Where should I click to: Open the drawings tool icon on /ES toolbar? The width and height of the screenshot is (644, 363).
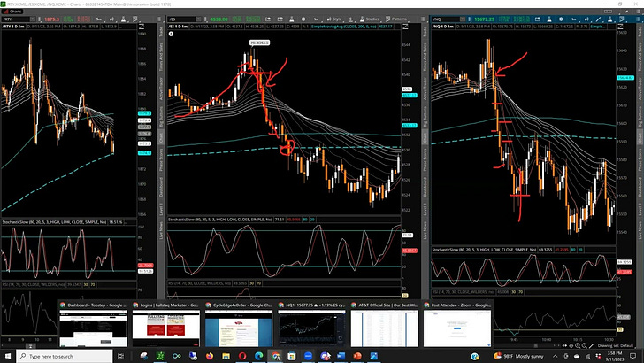tap(350, 19)
